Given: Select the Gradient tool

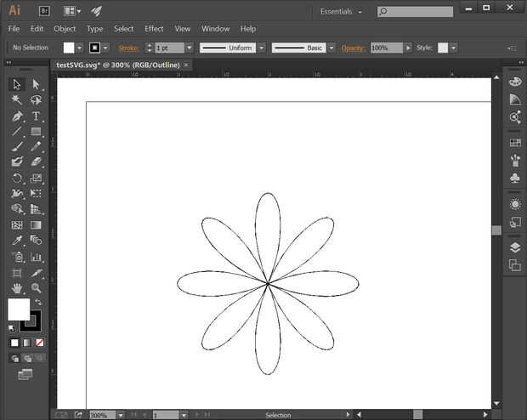Looking at the screenshot, I should (36, 224).
